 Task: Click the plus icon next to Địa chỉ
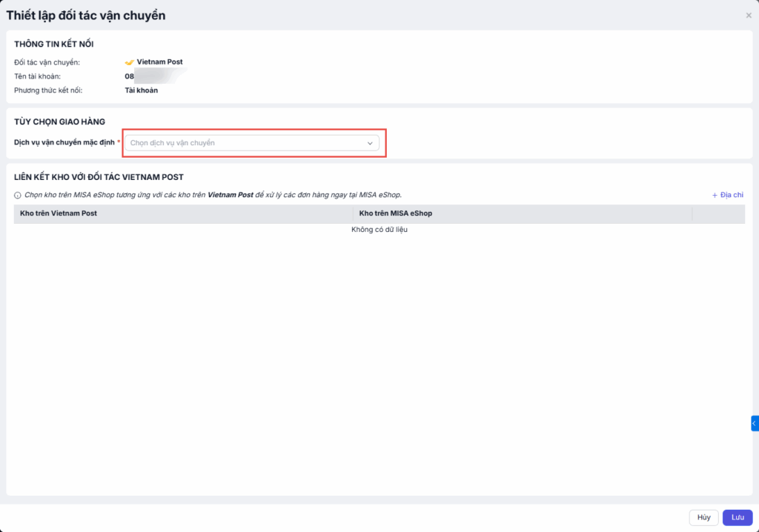[x=715, y=195]
